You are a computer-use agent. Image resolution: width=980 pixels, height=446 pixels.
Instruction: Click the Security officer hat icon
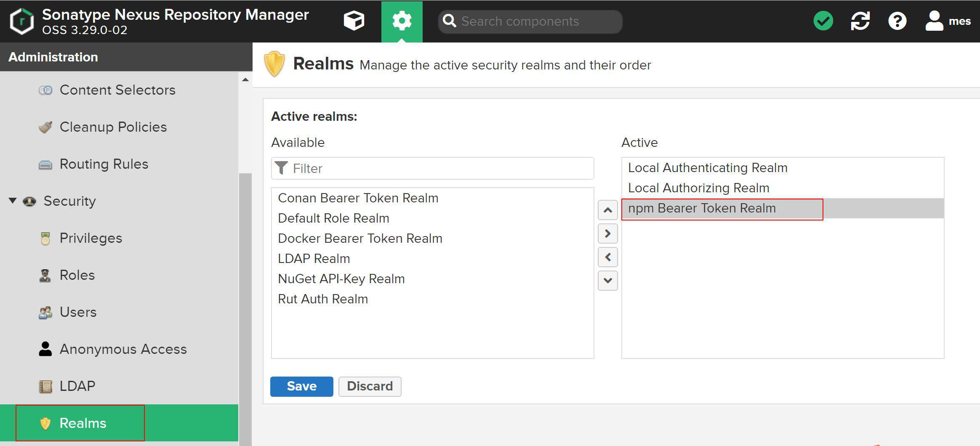click(29, 202)
